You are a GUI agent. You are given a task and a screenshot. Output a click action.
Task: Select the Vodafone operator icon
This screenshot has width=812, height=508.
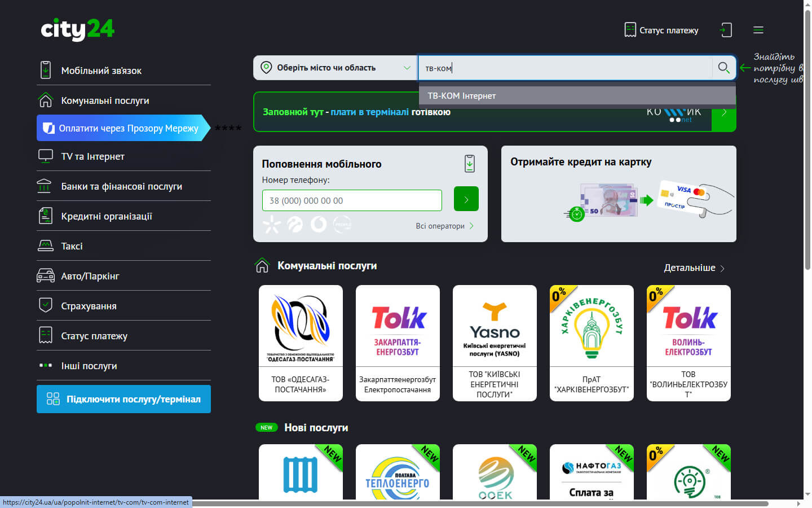[x=319, y=225]
